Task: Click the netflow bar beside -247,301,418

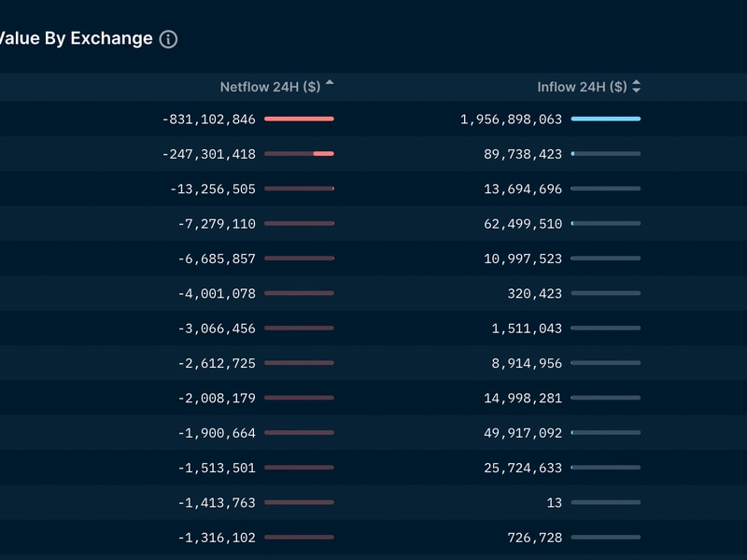Action: point(299,154)
